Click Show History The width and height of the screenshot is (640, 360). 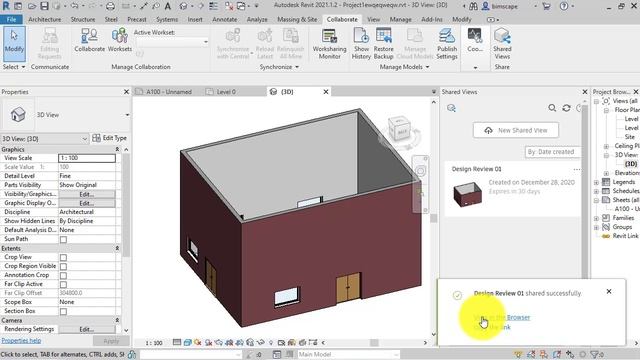[x=361, y=44]
